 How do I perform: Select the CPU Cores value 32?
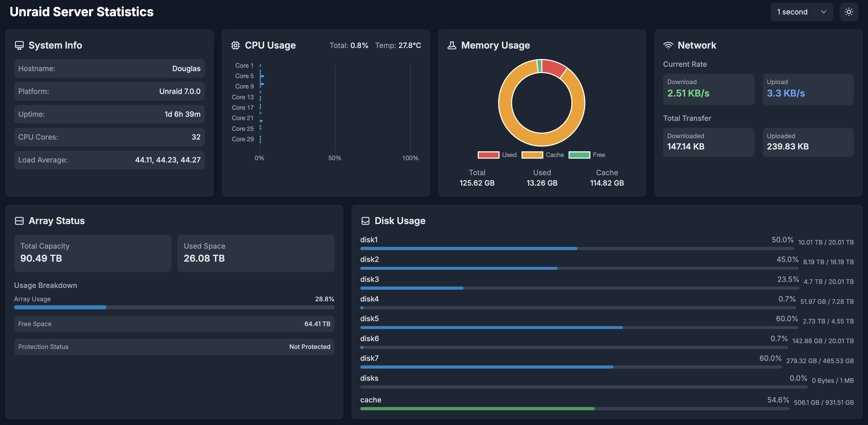(196, 137)
